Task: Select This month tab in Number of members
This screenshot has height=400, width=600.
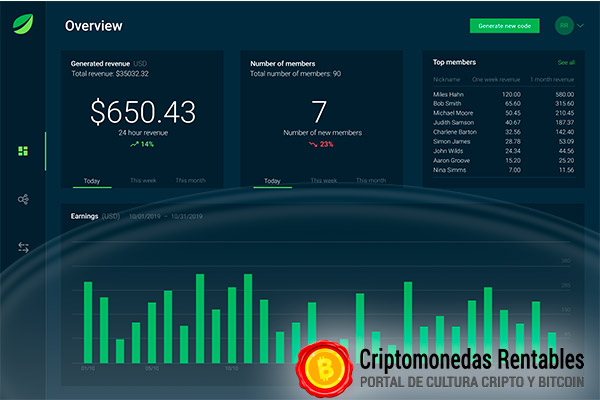Action: [x=371, y=180]
